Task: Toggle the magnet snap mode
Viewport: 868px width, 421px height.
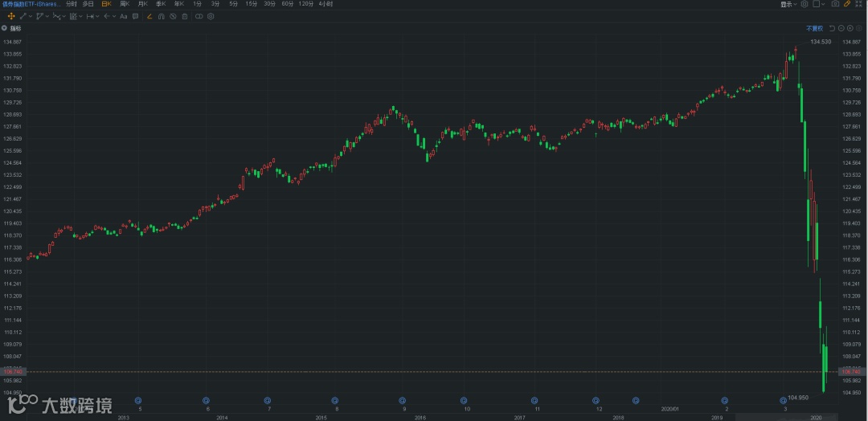Action: point(161,16)
